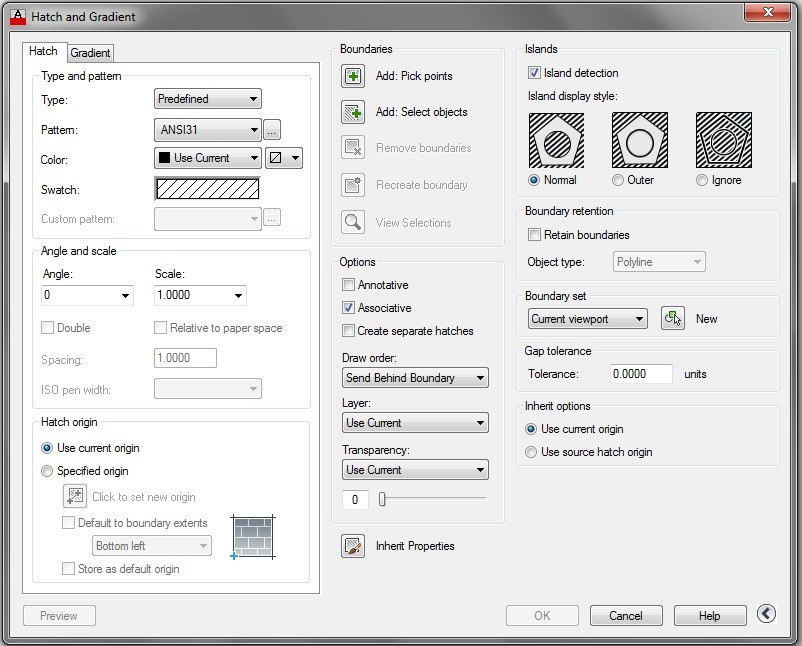Click the ANSI31 hatch swatch preview
The width and height of the screenshot is (802, 646).
coord(205,188)
